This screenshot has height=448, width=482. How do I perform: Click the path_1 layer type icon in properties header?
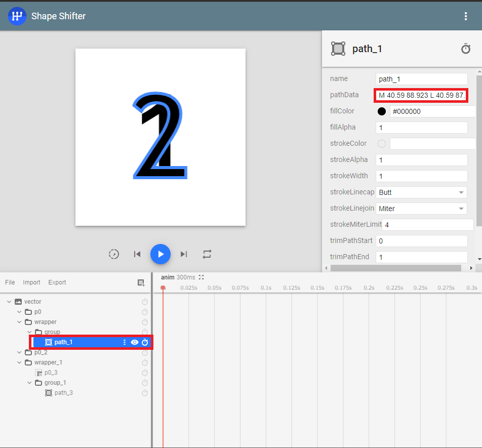[338, 49]
